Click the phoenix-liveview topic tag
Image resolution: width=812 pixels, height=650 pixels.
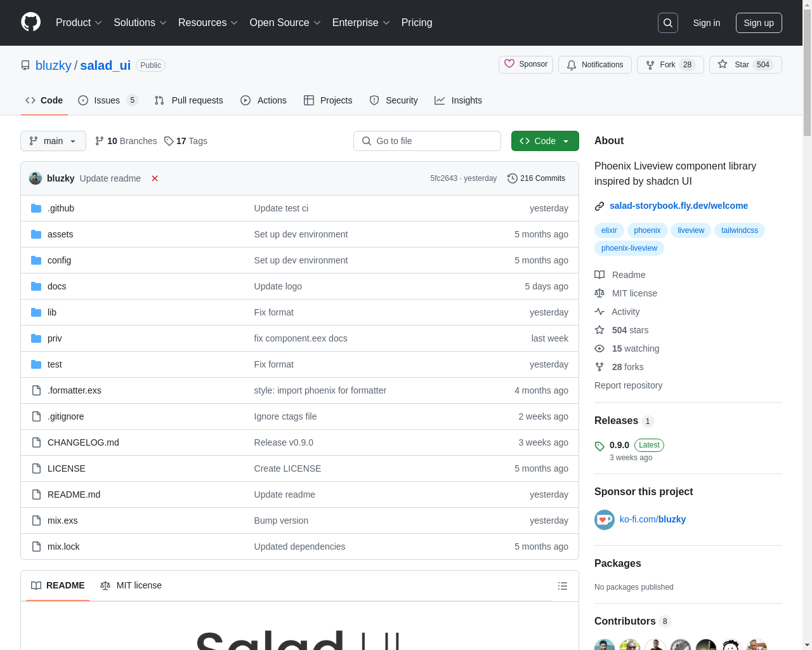pyautogui.click(x=629, y=248)
